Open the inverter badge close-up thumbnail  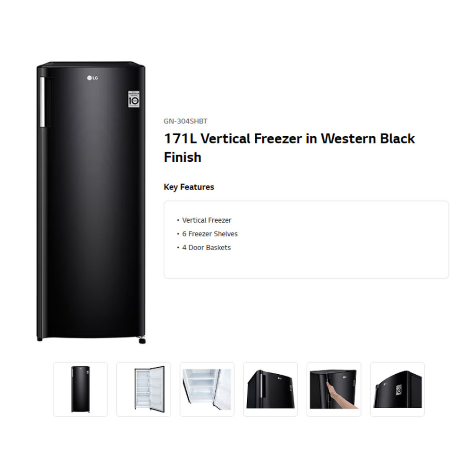pyautogui.click(x=397, y=389)
